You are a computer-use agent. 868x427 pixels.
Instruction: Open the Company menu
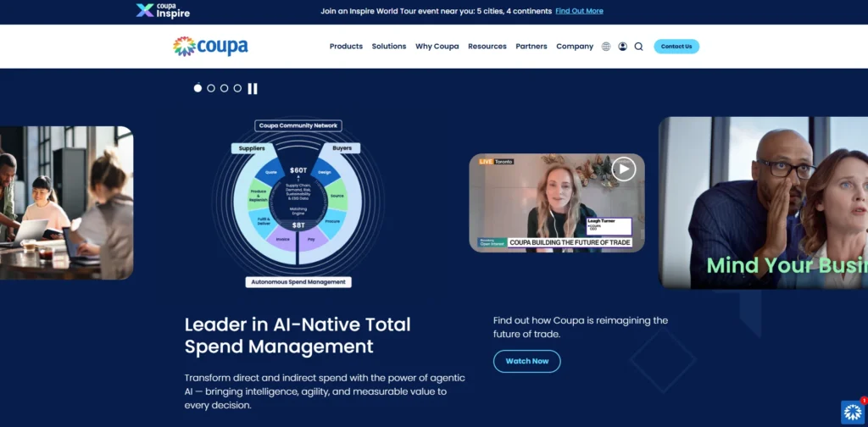[x=575, y=47]
